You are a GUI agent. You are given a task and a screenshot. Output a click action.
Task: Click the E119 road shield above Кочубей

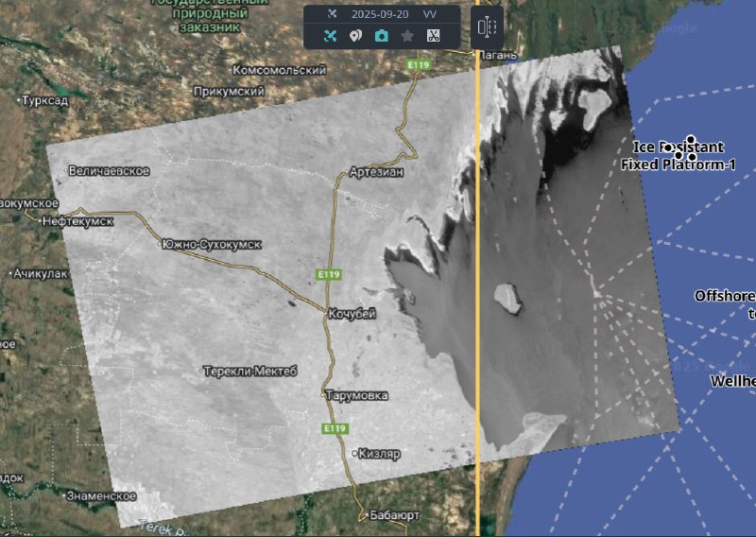pos(328,274)
